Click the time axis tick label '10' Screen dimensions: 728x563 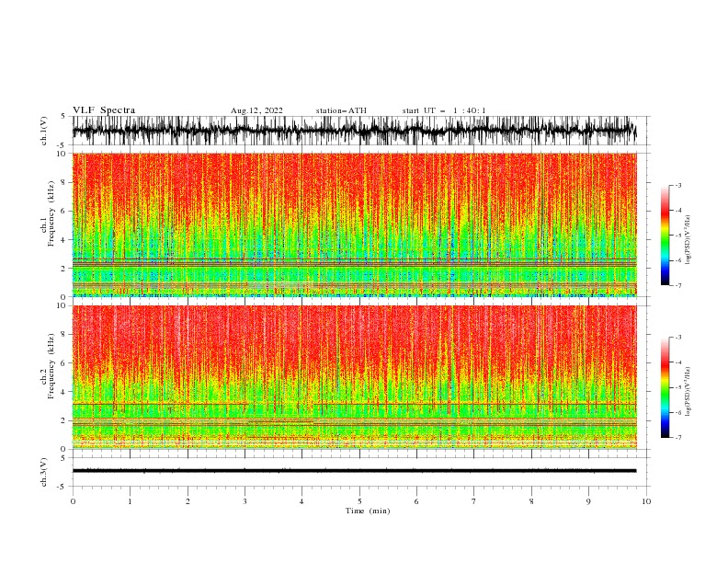pyautogui.click(x=646, y=501)
